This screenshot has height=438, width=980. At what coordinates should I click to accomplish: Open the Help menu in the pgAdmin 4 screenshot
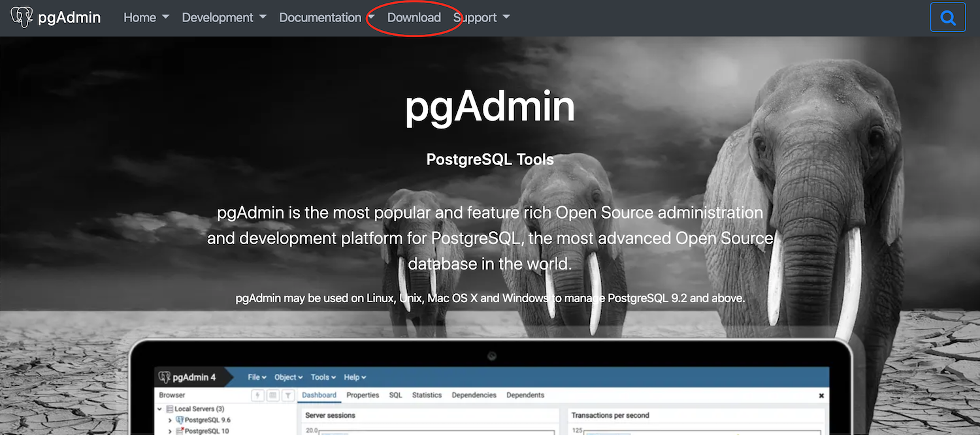[x=355, y=377]
